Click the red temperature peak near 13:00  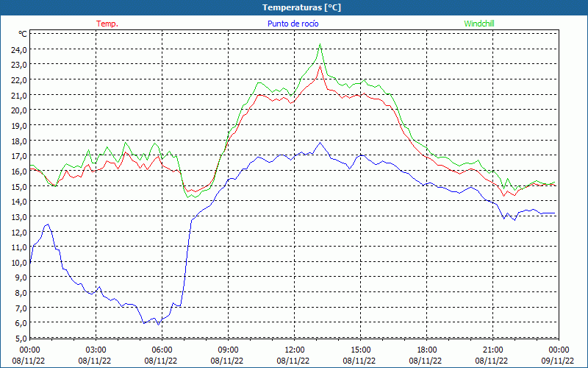[x=320, y=66]
